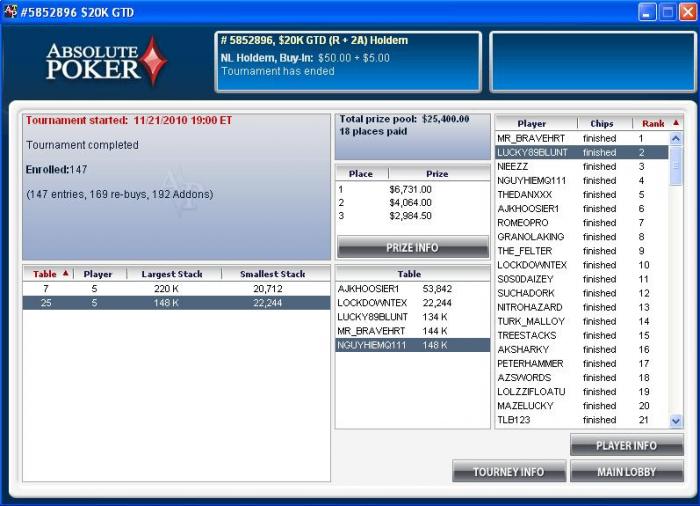
Task: Click the Tournament started date text
Action: pos(129,120)
